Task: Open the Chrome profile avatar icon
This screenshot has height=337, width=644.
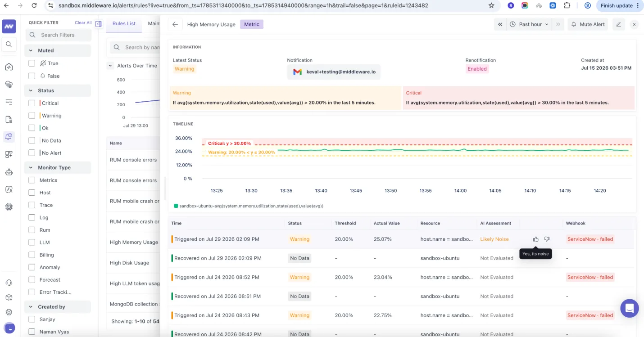Action: (x=587, y=6)
